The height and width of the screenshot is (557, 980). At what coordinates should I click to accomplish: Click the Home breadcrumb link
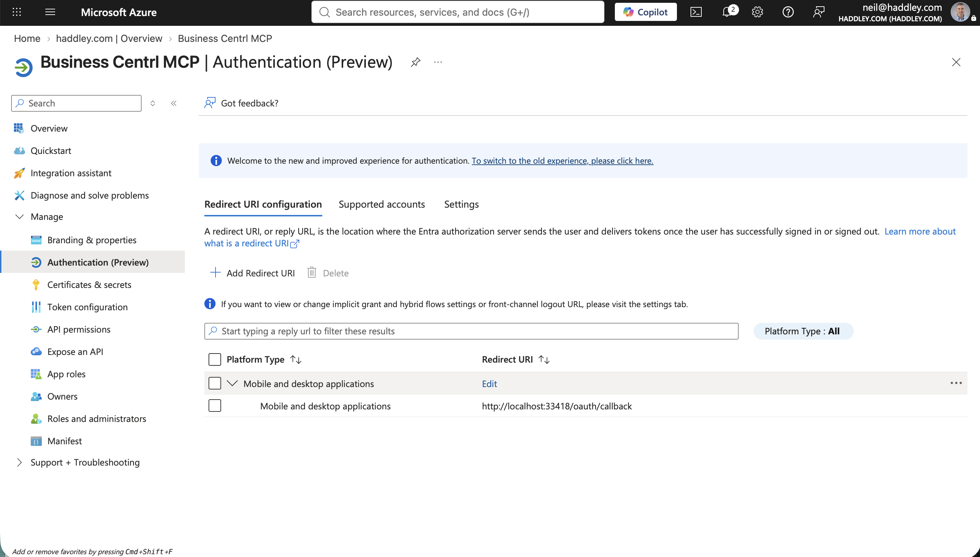coord(27,39)
